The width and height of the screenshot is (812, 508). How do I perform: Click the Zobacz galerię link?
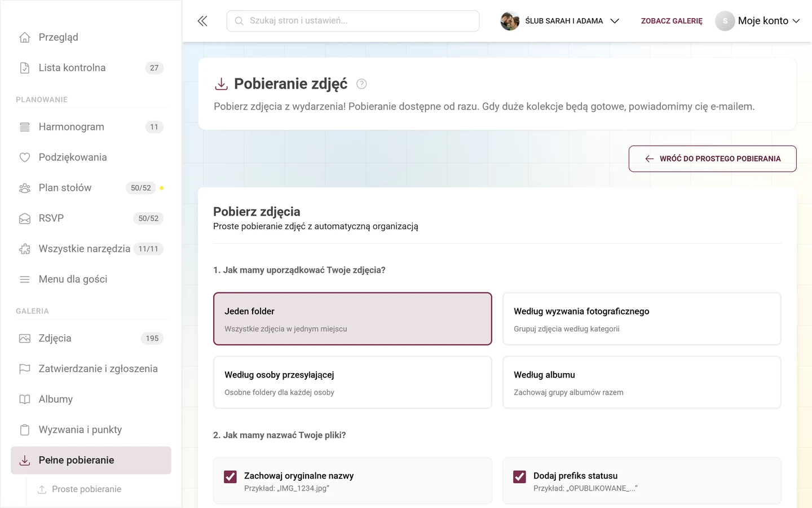coord(672,21)
